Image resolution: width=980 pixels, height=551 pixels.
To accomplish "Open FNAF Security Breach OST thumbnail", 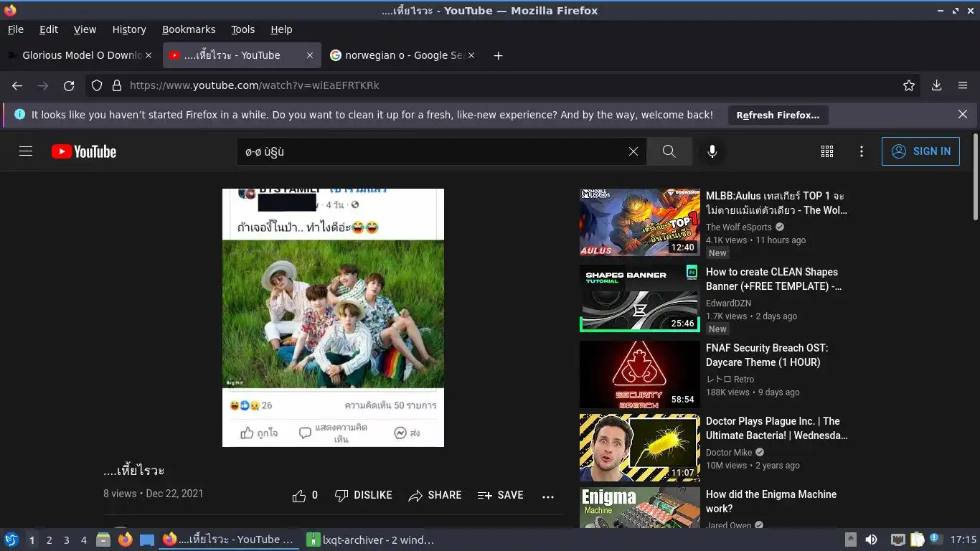I will pos(639,375).
